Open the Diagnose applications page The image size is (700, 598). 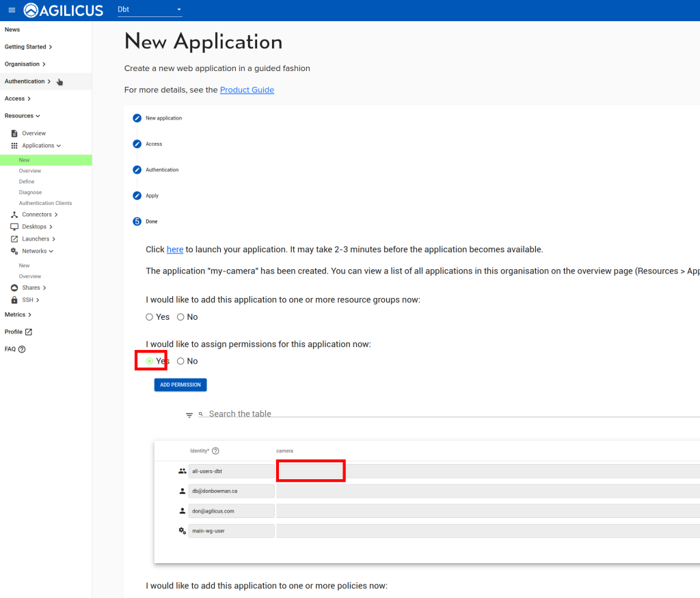click(30, 192)
